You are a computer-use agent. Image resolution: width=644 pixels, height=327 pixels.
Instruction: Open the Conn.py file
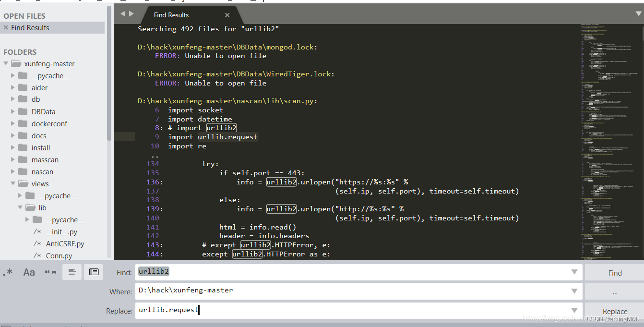tap(59, 256)
